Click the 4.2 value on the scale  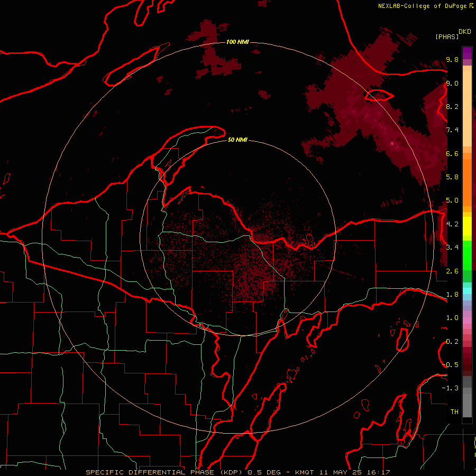coord(452,224)
